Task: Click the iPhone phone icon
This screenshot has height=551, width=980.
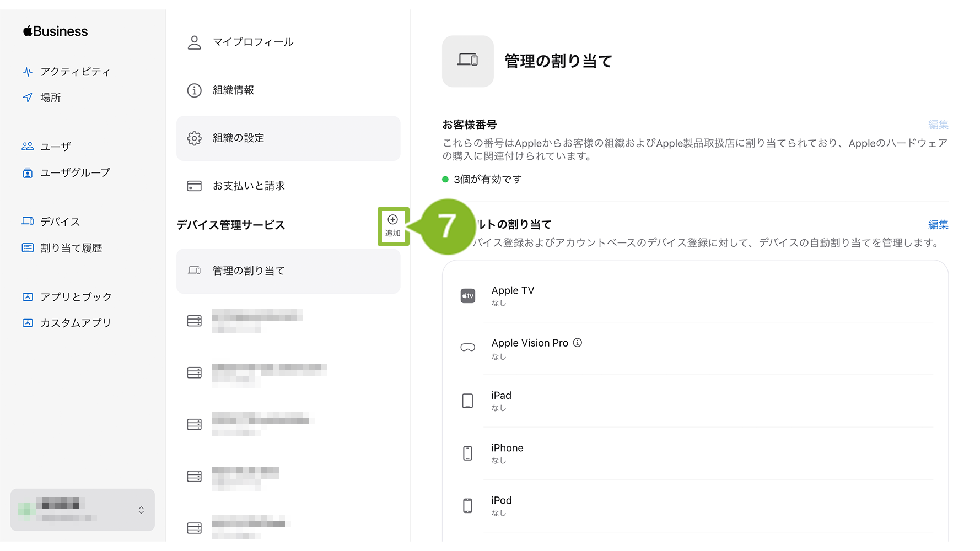Action: tap(468, 453)
